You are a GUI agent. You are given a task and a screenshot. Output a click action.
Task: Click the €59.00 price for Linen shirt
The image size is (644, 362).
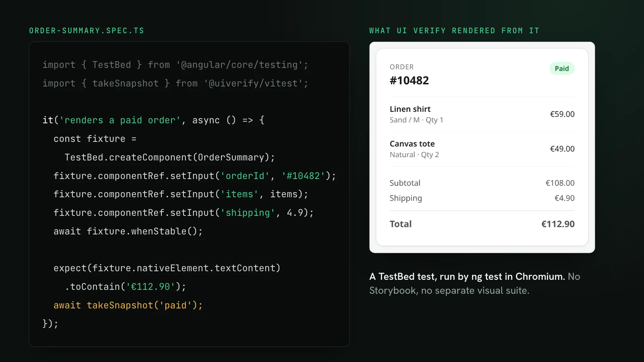point(562,114)
